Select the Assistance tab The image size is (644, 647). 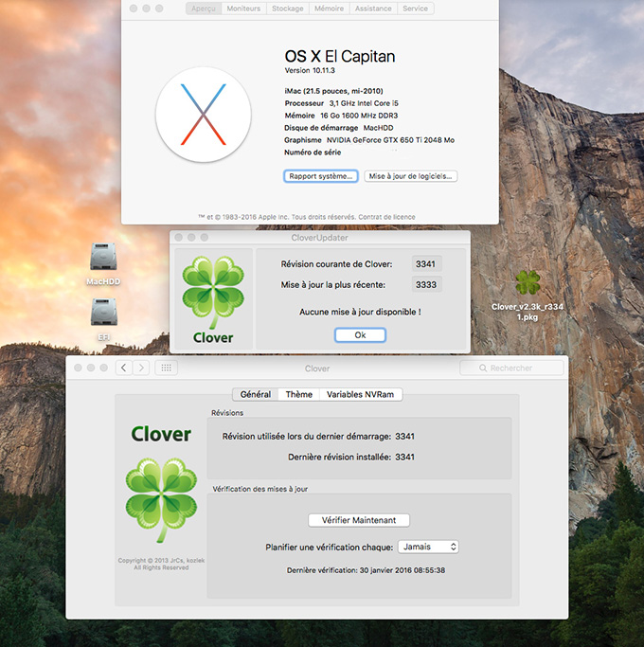point(373,9)
